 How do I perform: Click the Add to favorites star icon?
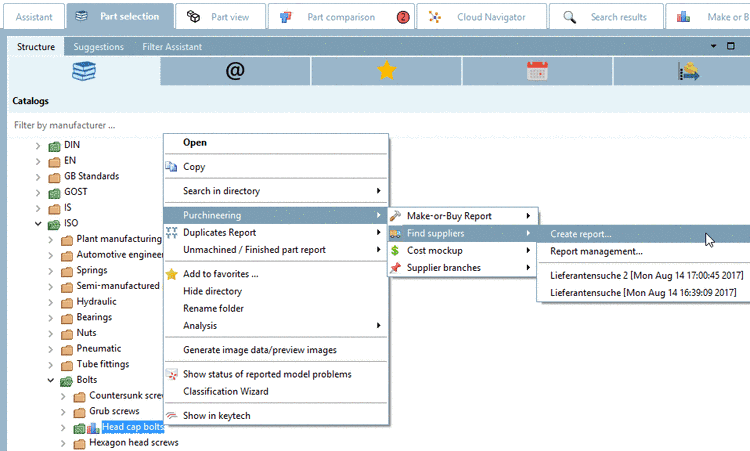pyautogui.click(x=171, y=274)
